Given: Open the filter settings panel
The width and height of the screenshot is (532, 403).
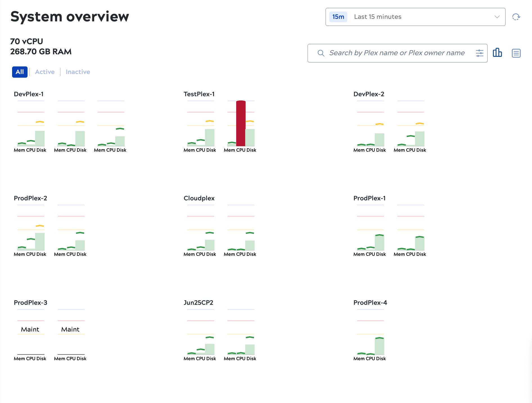Looking at the screenshot, I should tap(479, 53).
